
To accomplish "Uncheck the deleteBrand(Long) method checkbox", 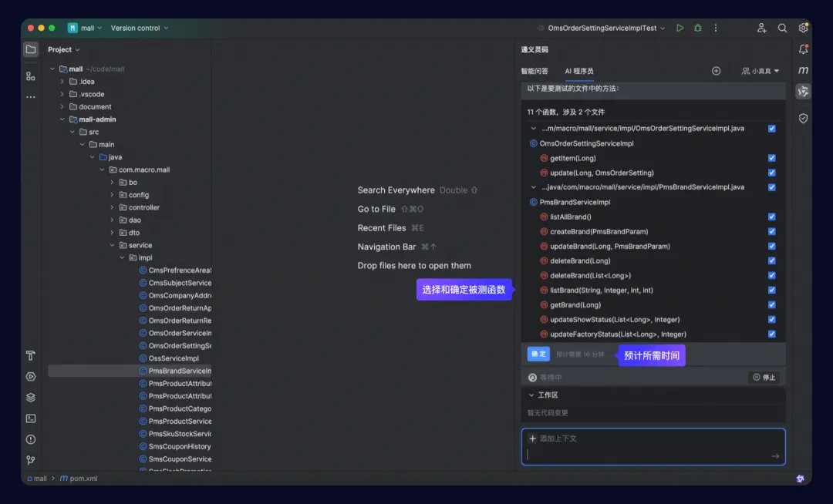I will point(771,261).
